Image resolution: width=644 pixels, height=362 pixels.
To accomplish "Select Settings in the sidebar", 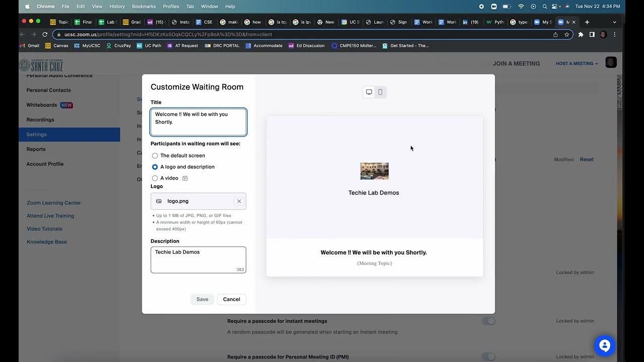I will 69,134.
